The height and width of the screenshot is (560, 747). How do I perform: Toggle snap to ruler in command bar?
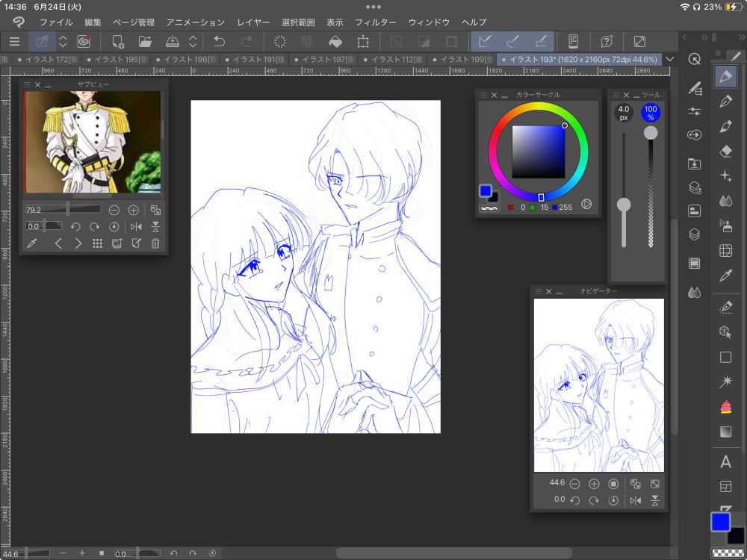[x=485, y=42]
